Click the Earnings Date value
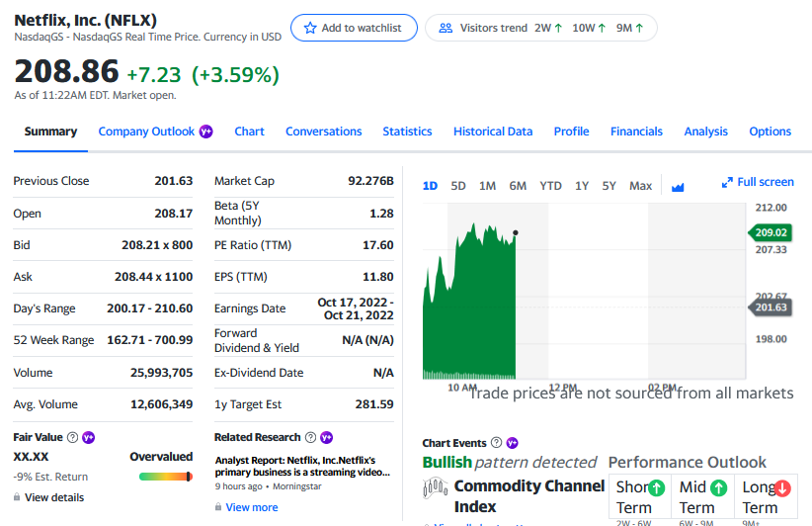This screenshot has width=812, height=526. click(356, 308)
